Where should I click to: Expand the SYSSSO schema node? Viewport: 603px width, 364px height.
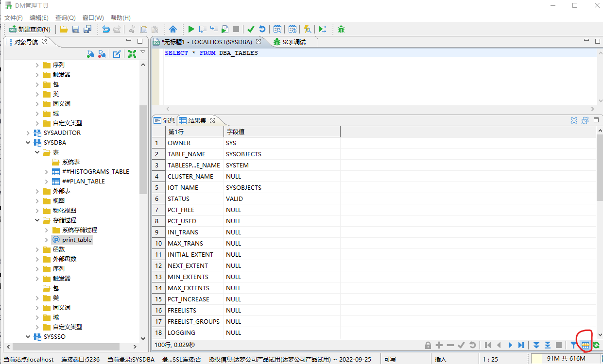(28, 337)
